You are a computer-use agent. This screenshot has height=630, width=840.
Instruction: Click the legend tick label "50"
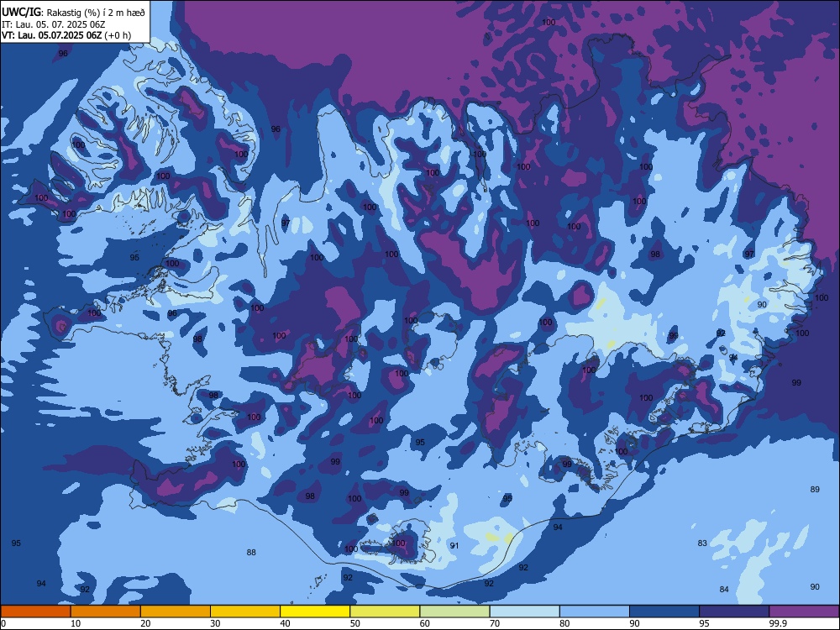click(x=355, y=623)
